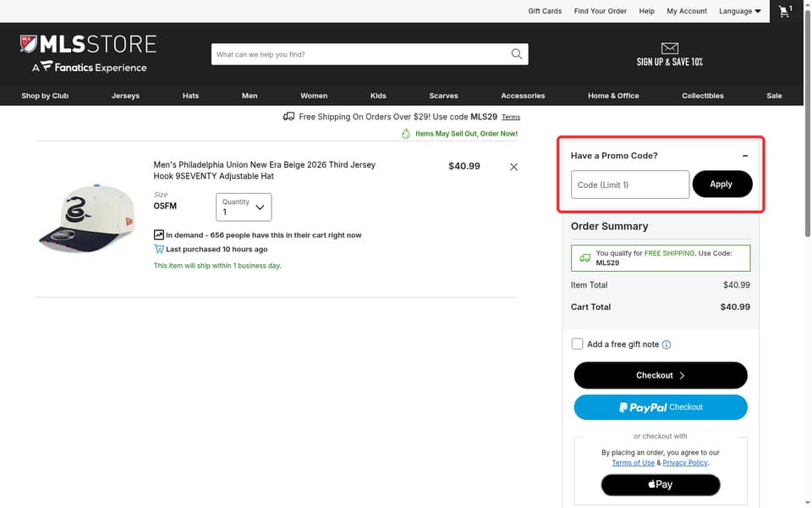The height and width of the screenshot is (508, 812).
Task: Click the promo Code input field
Action: coord(629,185)
